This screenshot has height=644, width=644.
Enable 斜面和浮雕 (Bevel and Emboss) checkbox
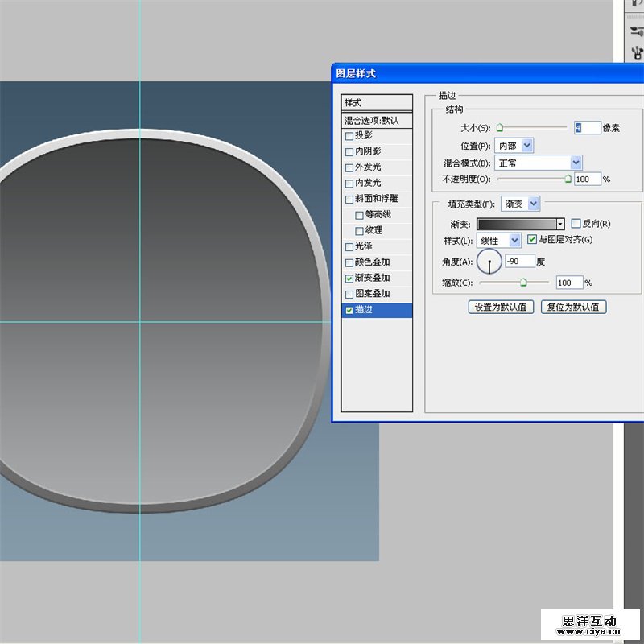click(349, 200)
